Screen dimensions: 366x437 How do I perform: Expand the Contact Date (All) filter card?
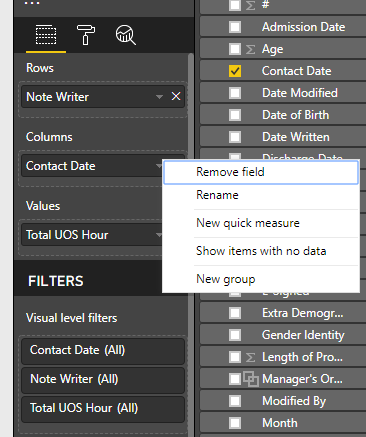[x=103, y=351]
